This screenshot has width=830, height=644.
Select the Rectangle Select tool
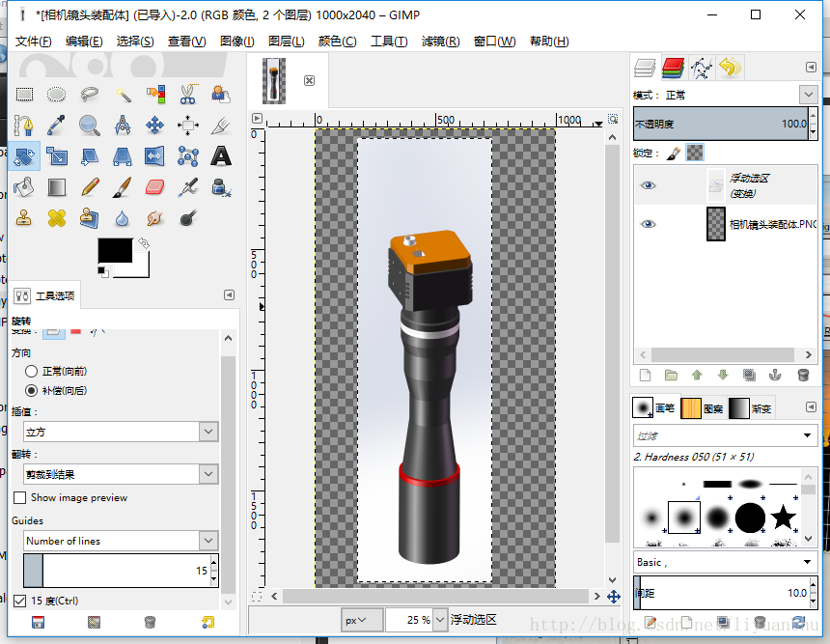pos(24,95)
